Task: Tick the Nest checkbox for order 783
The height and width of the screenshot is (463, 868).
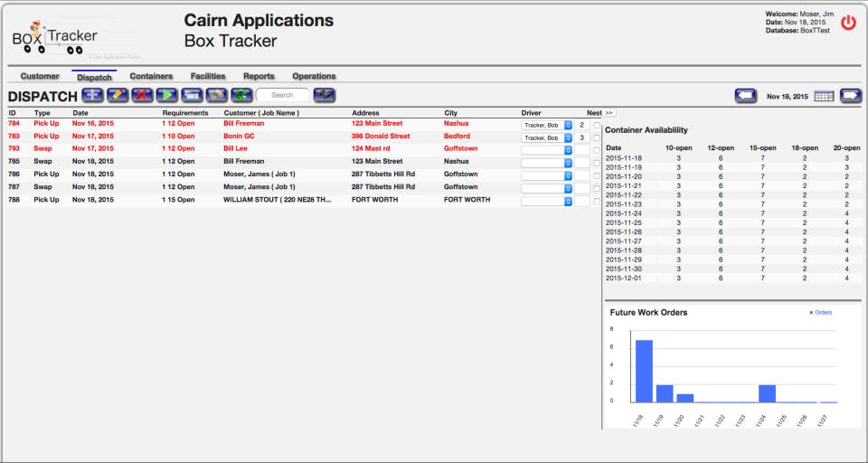Action: pyautogui.click(x=596, y=137)
